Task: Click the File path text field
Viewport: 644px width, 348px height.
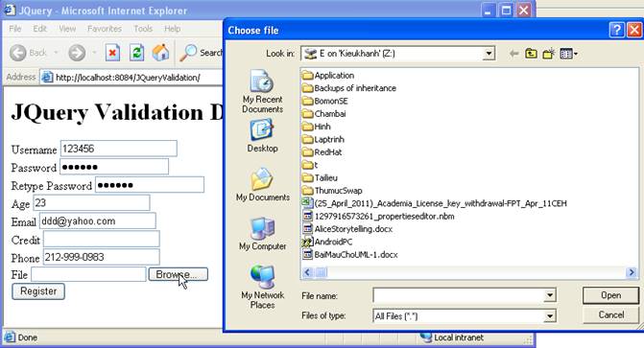Action: 88,274
